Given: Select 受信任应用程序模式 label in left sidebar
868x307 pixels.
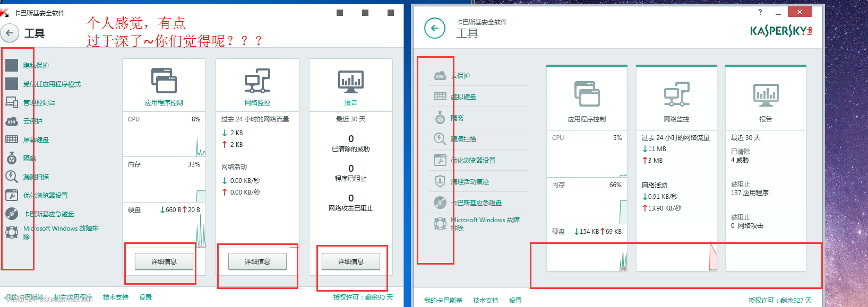Looking at the screenshot, I should tap(52, 84).
